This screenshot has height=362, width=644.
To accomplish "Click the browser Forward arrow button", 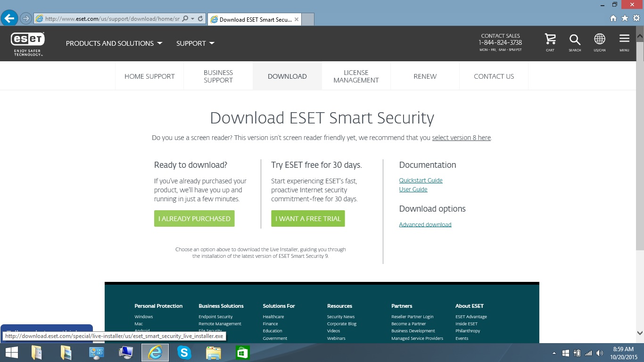I will point(25,19).
